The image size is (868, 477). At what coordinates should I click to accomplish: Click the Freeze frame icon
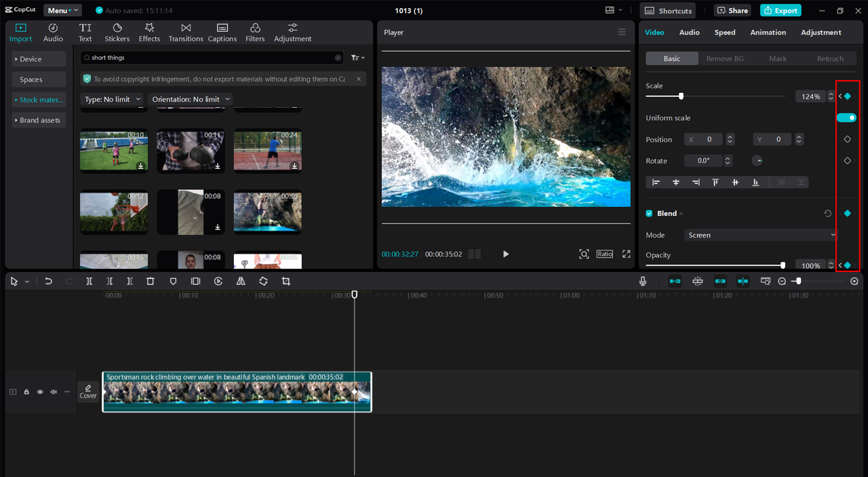195,281
